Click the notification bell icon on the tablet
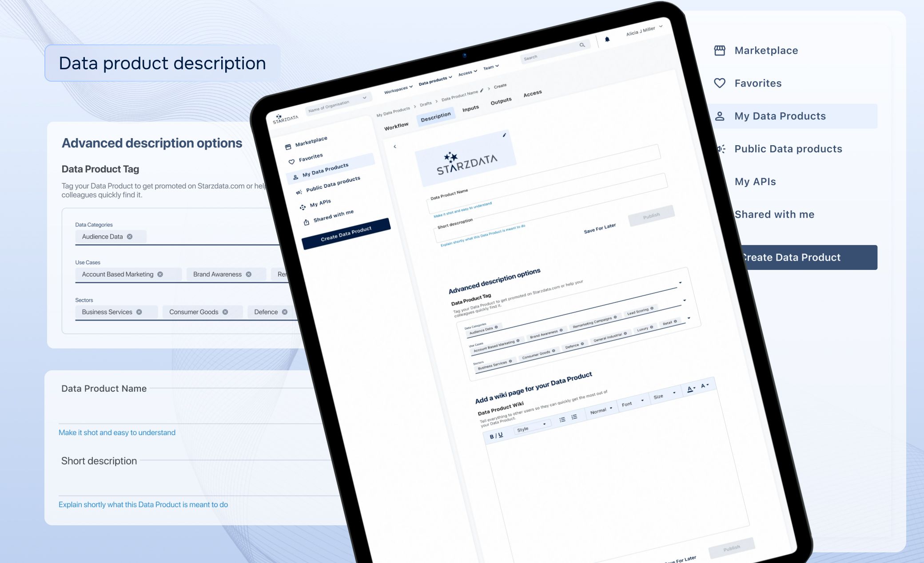The height and width of the screenshot is (563, 924). [x=607, y=40]
